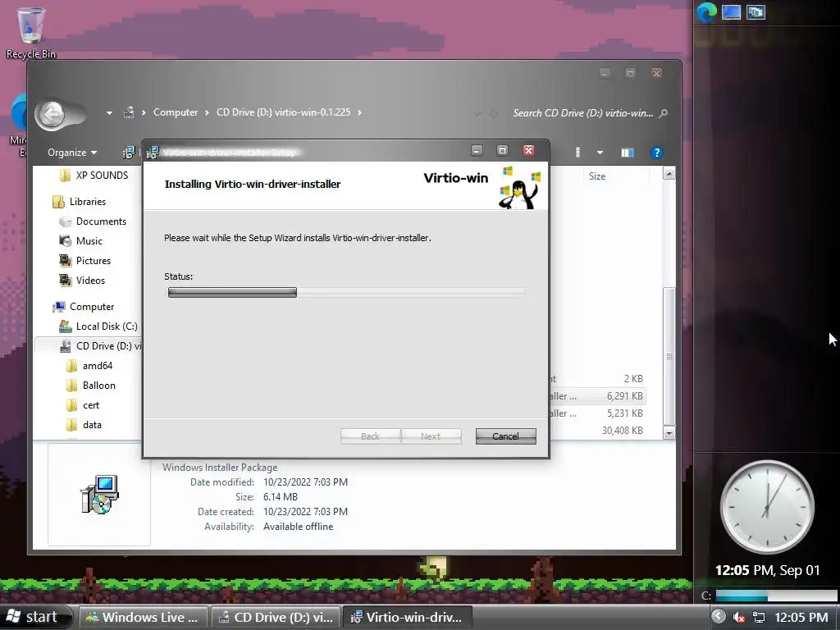Open the Balloon folder in the tree
840x630 pixels.
[90, 386]
